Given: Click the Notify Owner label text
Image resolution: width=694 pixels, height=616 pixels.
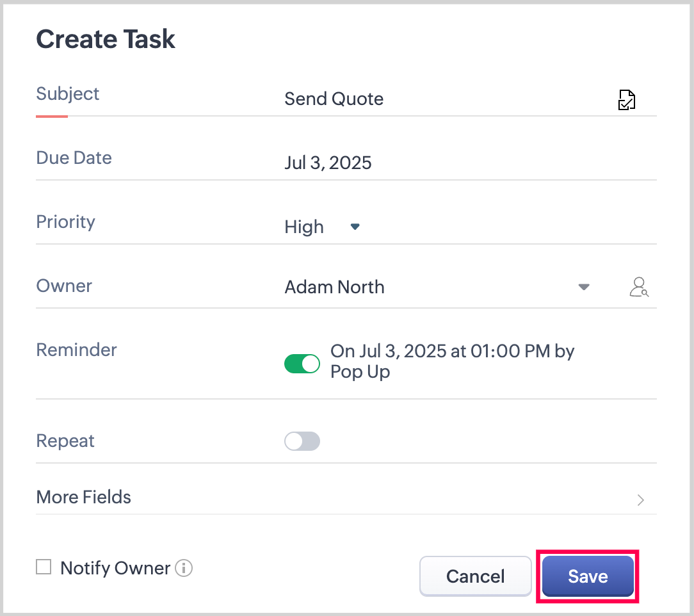Looking at the screenshot, I should coord(115,568).
